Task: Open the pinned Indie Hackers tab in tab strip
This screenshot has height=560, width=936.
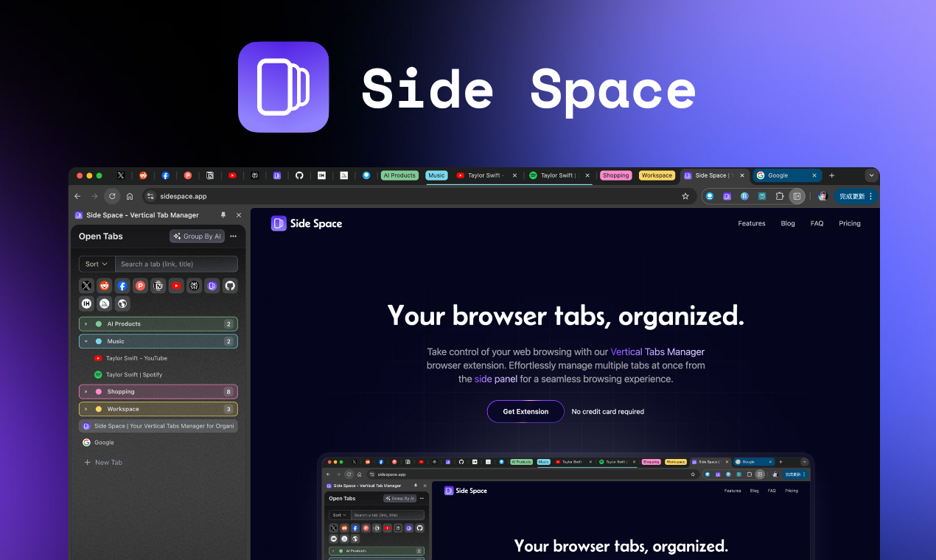Action: click(x=321, y=175)
